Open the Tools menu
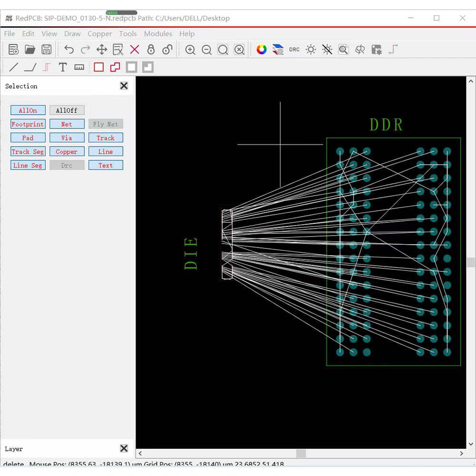 tap(128, 34)
